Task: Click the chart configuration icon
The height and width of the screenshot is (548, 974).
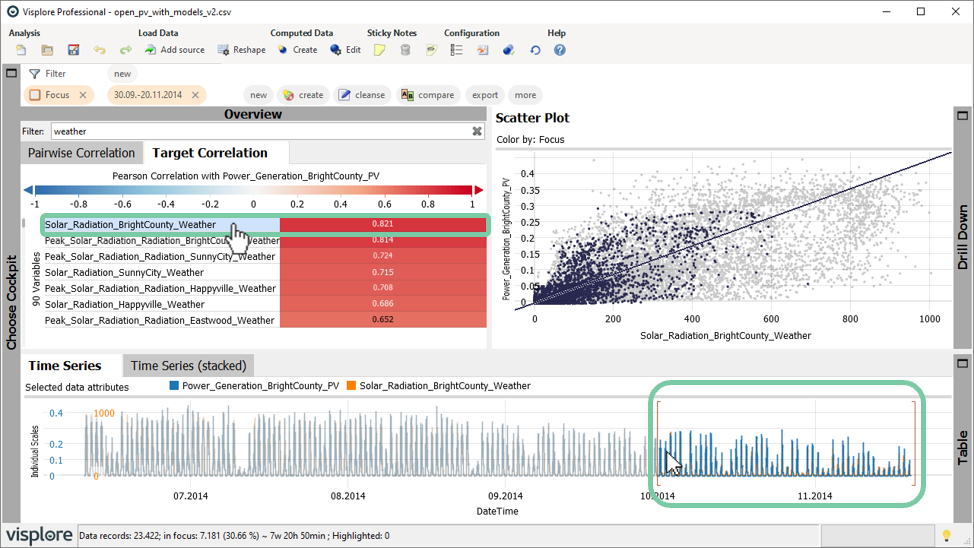Action: pyautogui.click(x=483, y=50)
